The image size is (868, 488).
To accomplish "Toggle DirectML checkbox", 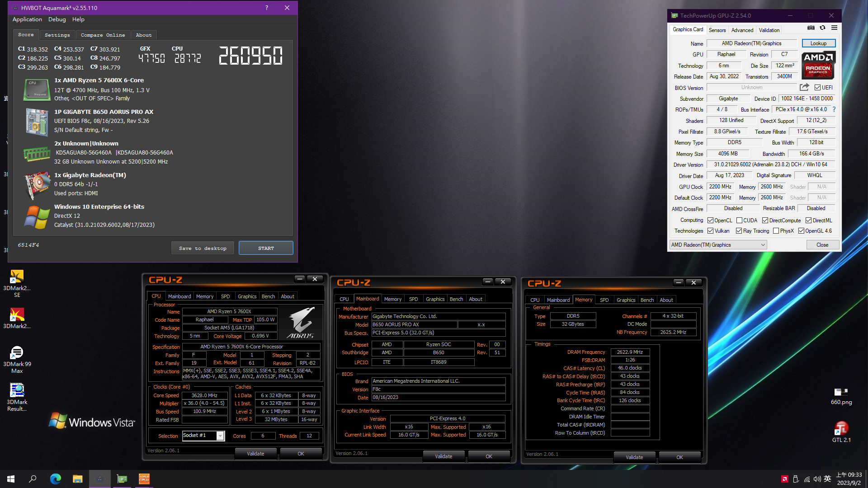I will 808,221.
